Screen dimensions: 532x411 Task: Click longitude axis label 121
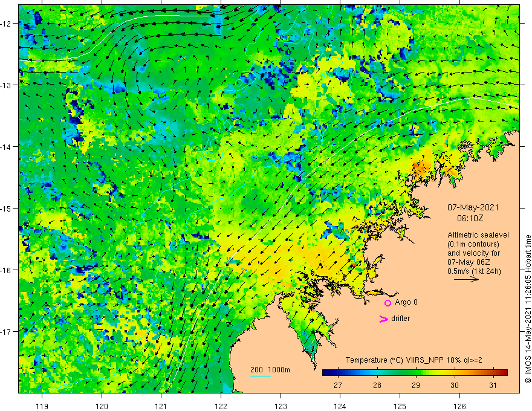[161, 406]
